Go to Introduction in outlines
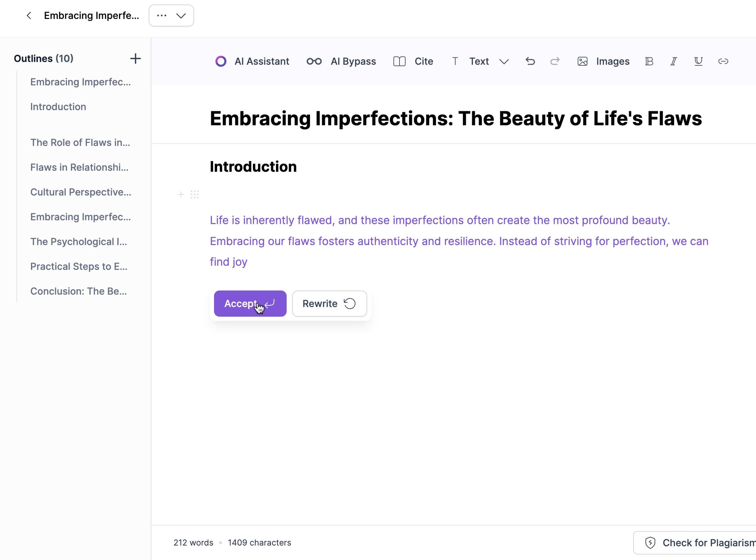Viewport: 756px width, 560px height. (58, 107)
